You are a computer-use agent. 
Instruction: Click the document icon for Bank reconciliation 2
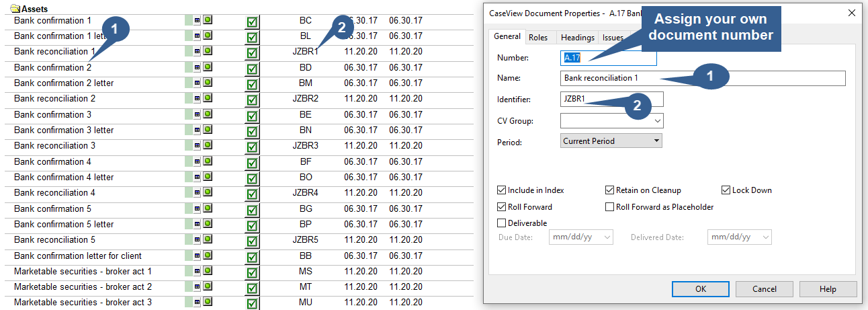point(198,98)
